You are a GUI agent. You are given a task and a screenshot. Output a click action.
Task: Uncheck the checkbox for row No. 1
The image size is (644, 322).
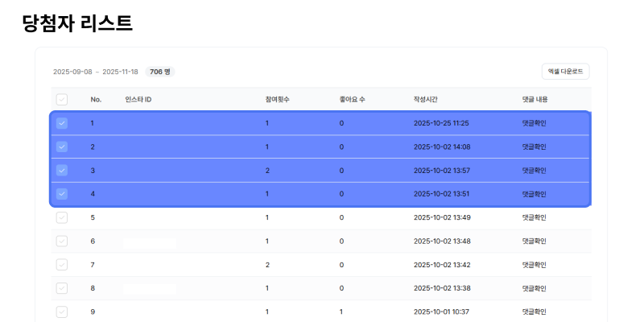(x=62, y=123)
